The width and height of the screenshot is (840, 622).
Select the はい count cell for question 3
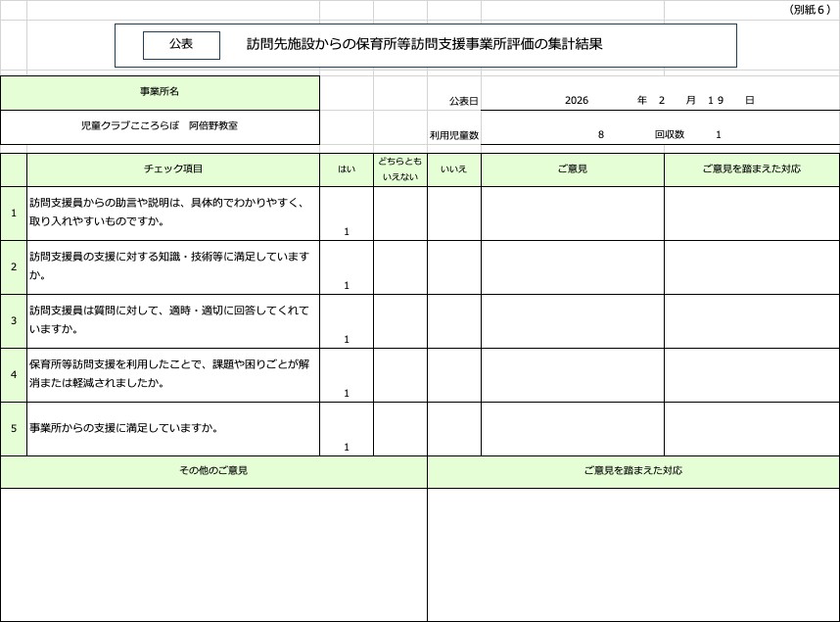[347, 322]
